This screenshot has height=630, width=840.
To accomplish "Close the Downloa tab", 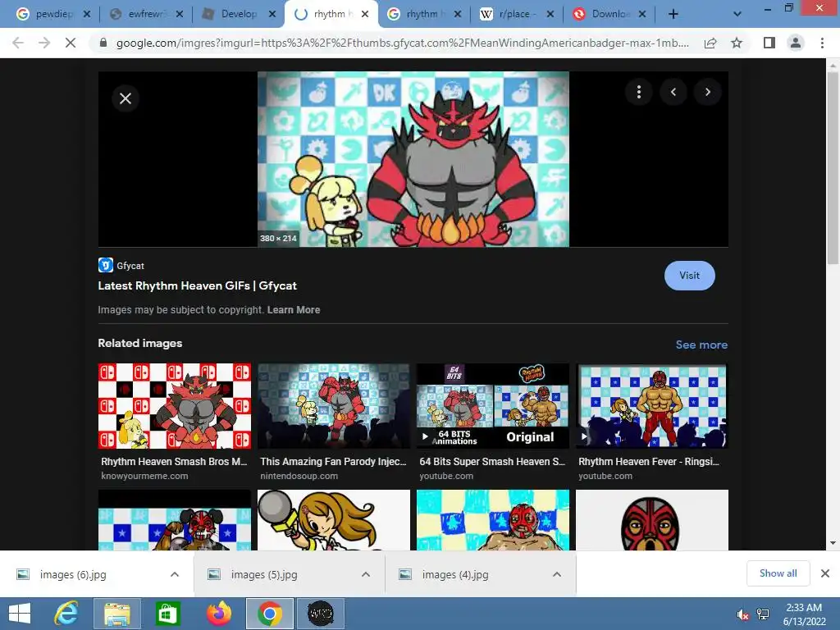I will [642, 15].
